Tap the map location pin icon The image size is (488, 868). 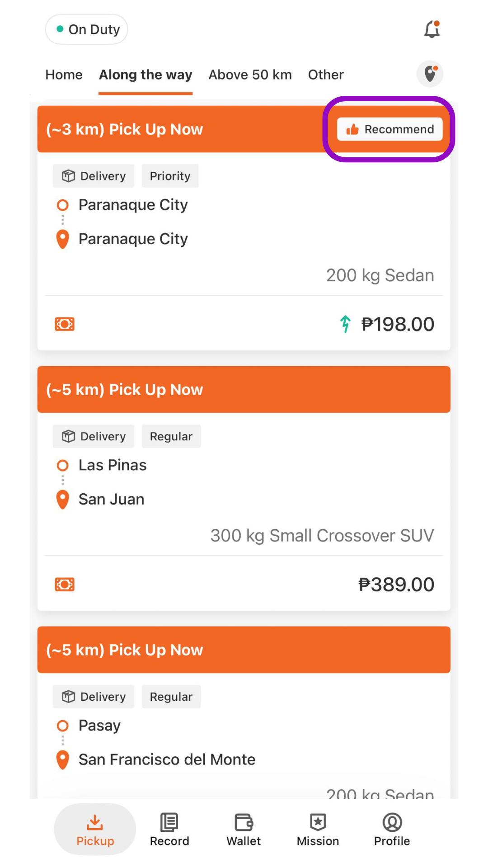pyautogui.click(x=430, y=74)
